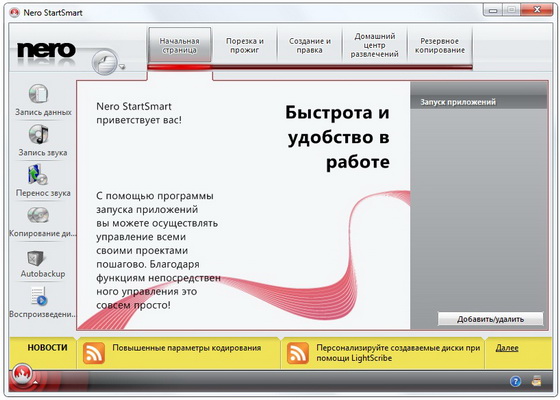
Task: Click the Быстрота и удобство в работе heading
Action: 337,137
